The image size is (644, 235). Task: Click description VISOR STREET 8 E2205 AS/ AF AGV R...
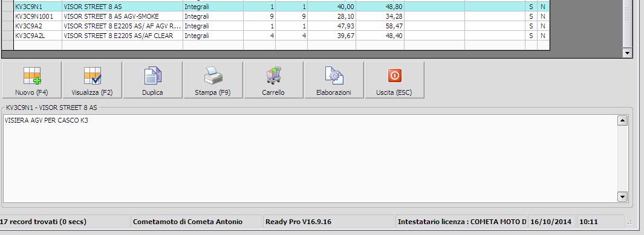pyautogui.click(x=122, y=26)
